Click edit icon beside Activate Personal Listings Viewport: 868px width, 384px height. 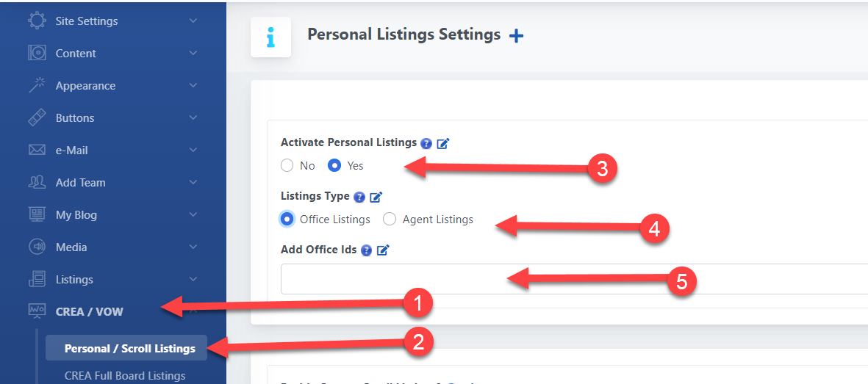pos(442,143)
